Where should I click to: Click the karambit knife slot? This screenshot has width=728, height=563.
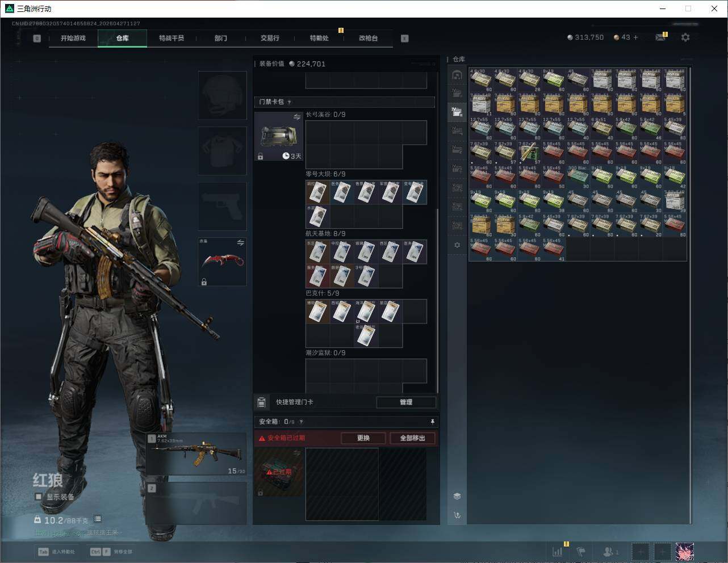223,262
